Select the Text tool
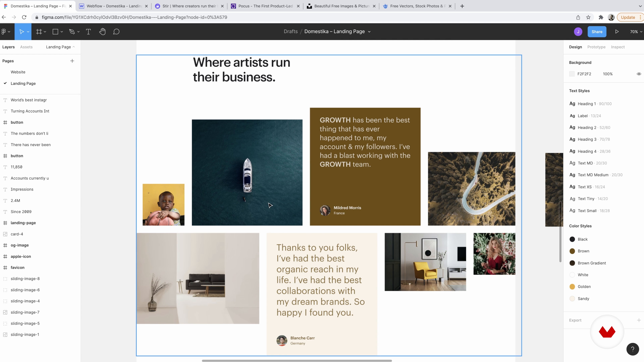Viewport: 644px width, 362px height. (88, 32)
